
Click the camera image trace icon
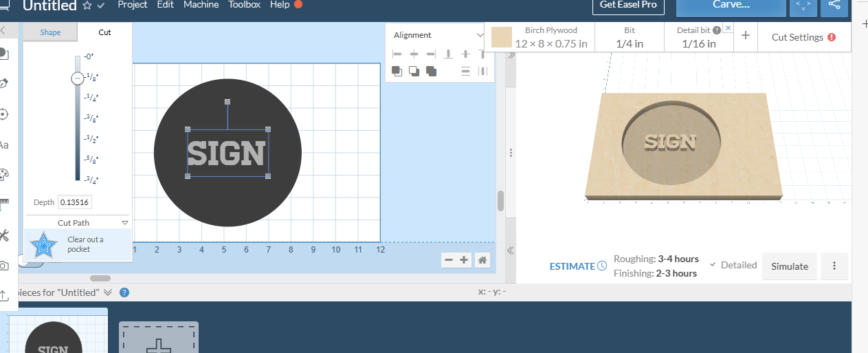[3, 266]
